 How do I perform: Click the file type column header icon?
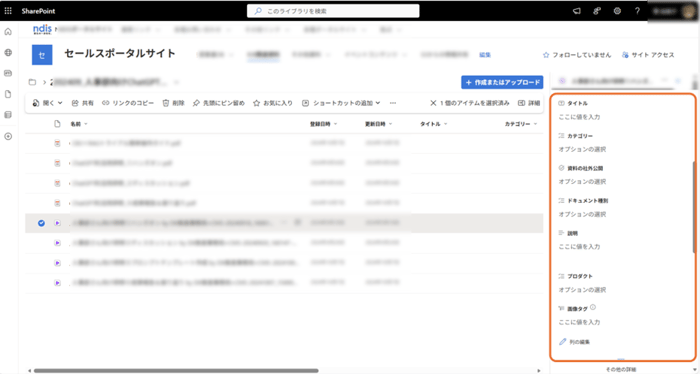click(x=57, y=124)
